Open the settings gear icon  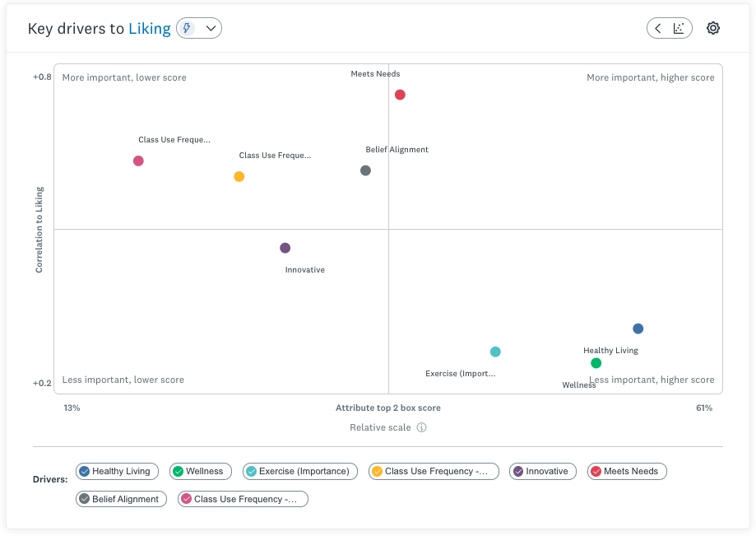point(712,27)
